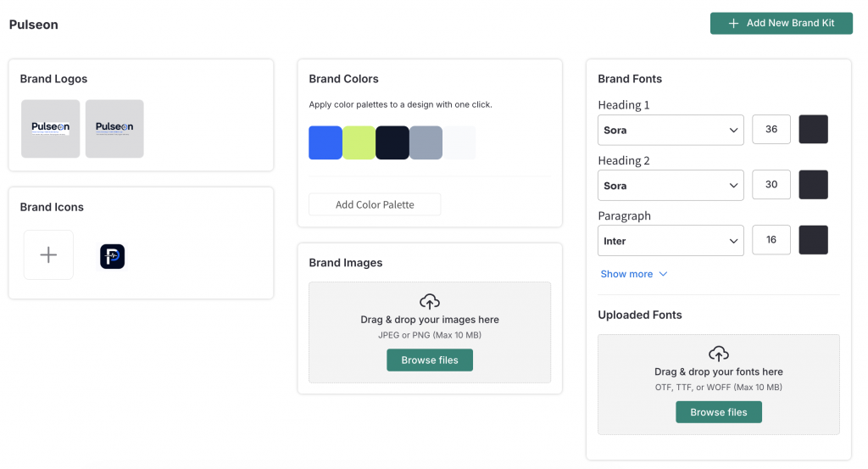This screenshot has height=469, width=868.
Task: Click the Brand Logos heading
Action: pyautogui.click(x=53, y=79)
